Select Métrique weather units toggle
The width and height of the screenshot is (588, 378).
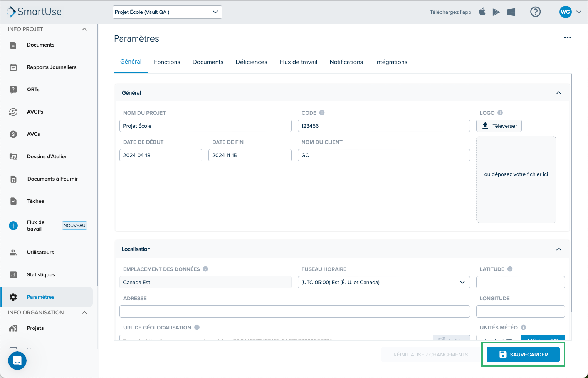(x=543, y=338)
